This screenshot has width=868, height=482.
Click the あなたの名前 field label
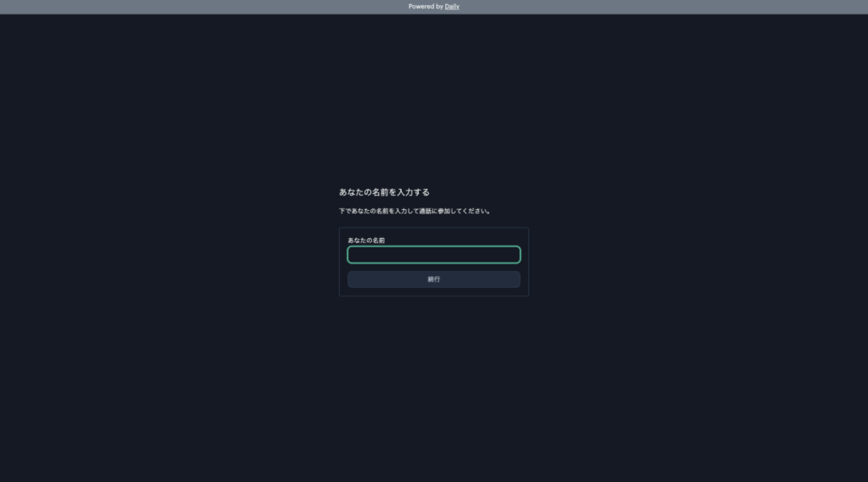coord(366,241)
